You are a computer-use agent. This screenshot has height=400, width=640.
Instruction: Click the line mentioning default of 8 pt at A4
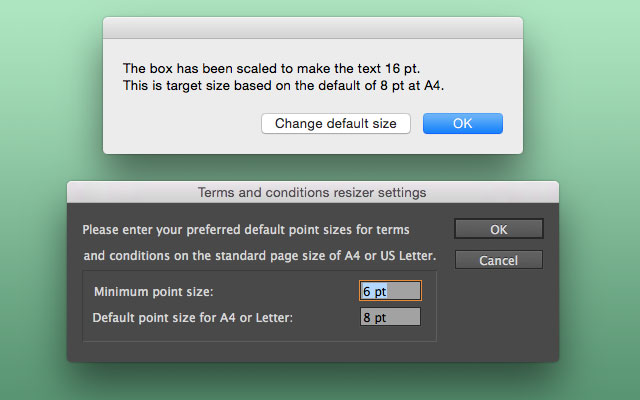click(x=283, y=86)
